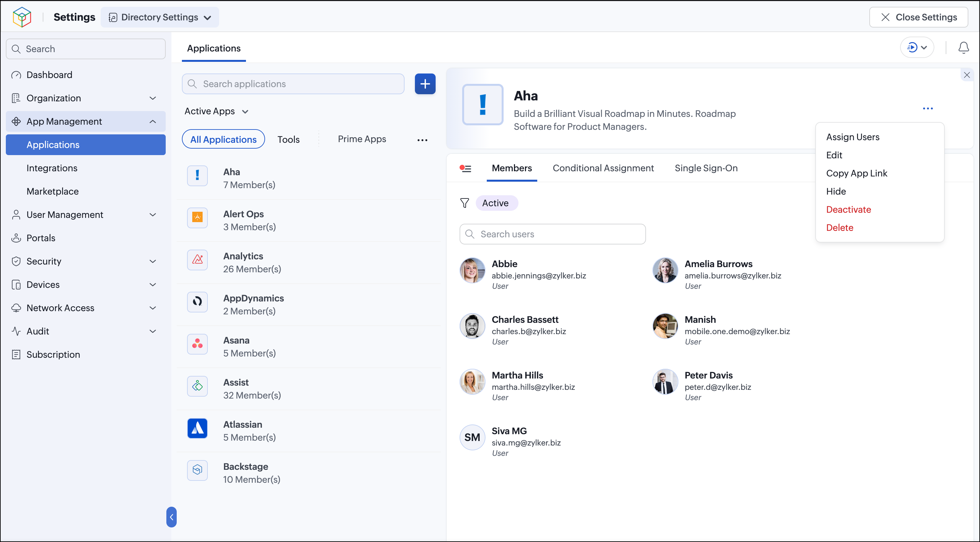Select Assign Users from the menu
Image resolution: width=980 pixels, height=542 pixels.
(x=852, y=137)
